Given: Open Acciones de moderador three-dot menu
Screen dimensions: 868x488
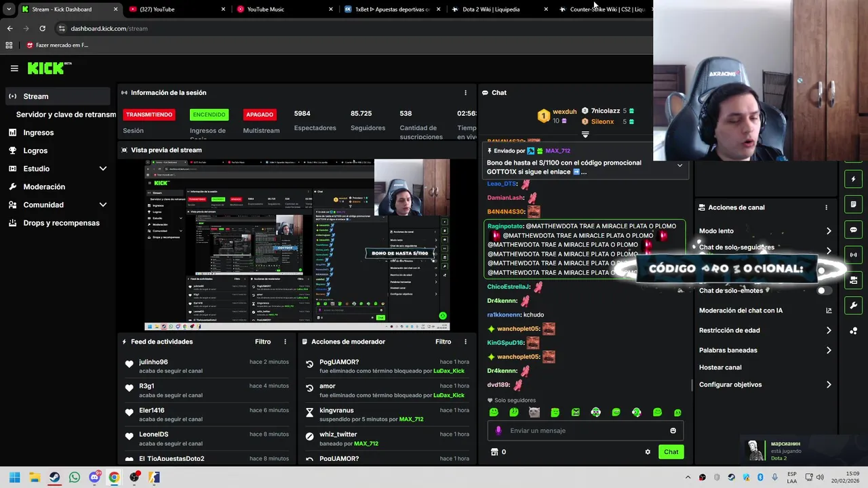Looking at the screenshot, I should coord(465,342).
